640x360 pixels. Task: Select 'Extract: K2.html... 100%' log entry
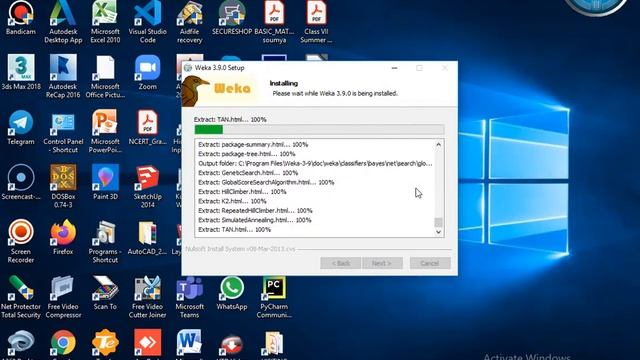232,201
